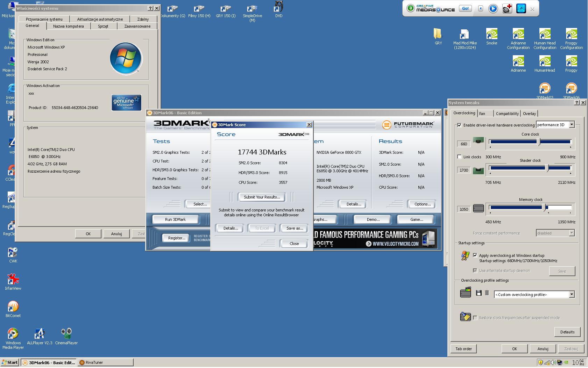Click the MediaSource speaker with red plus icon
Screen dimensions: 588x368
pos(507,9)
